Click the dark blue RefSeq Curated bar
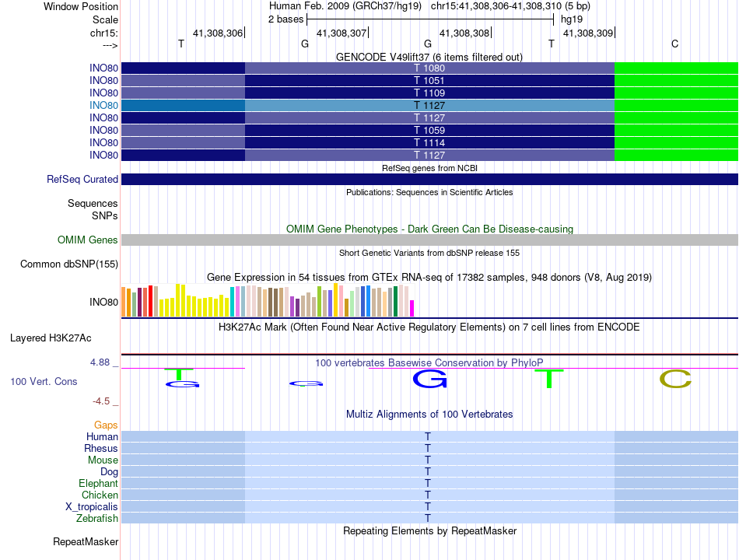 coord(429,179)
